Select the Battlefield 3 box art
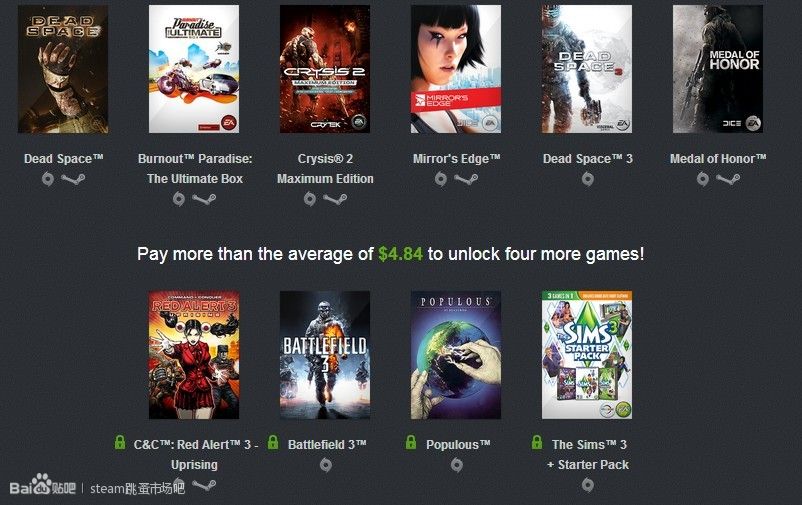Viewport: 802px width, 505px height. (x=325, y=355)
